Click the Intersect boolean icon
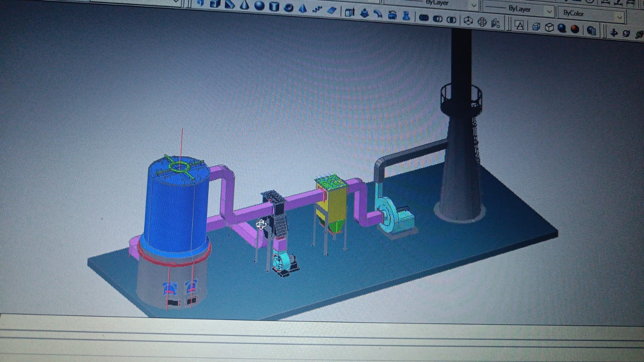The width and height of the screenshot is (644, 362). [x=451, y=19]
